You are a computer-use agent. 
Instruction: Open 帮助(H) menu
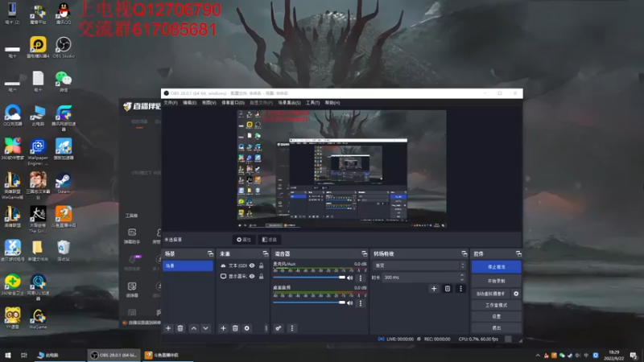click(332, 103)
